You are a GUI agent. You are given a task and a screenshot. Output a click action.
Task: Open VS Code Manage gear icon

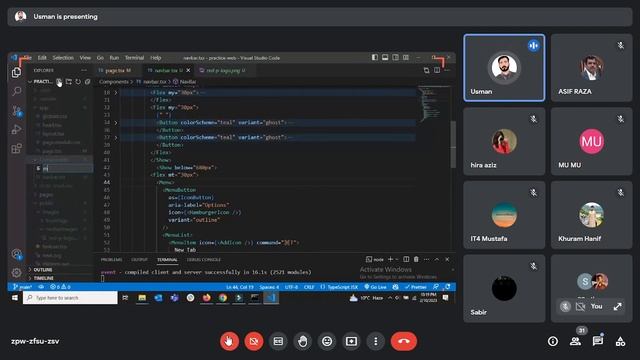coord(16,272)
